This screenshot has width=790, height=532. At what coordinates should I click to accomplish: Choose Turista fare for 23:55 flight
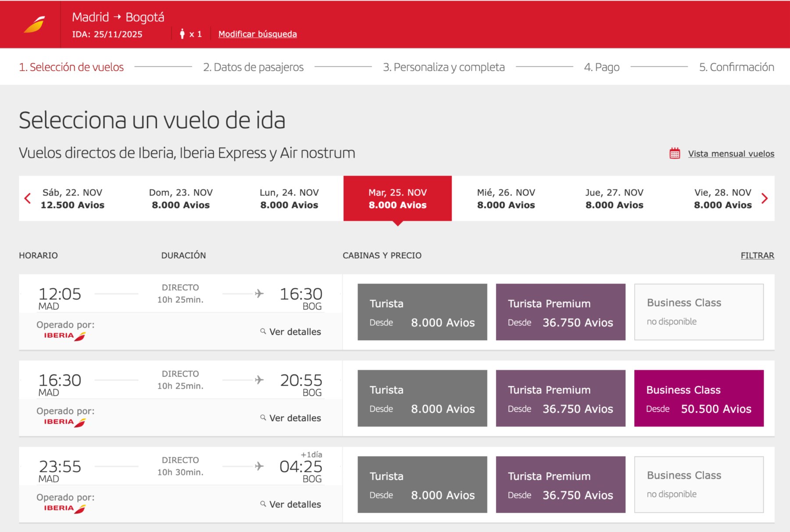(422, 485)
